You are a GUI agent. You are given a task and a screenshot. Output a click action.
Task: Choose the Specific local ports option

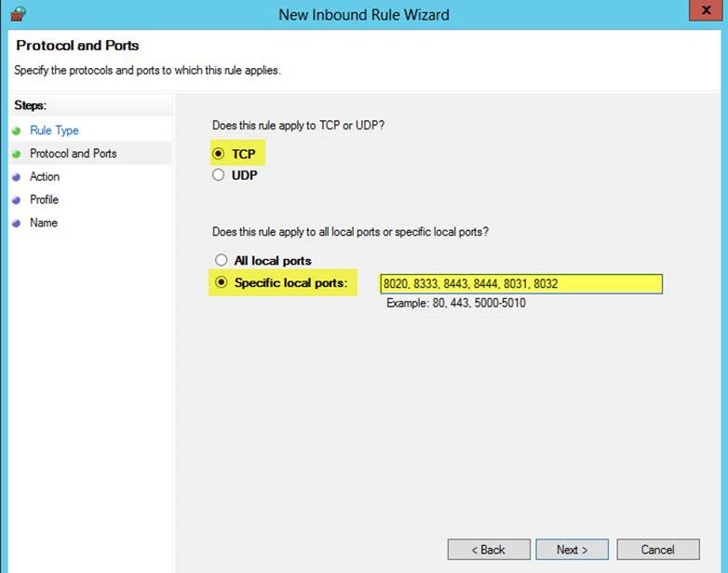[x=221, y=282]
